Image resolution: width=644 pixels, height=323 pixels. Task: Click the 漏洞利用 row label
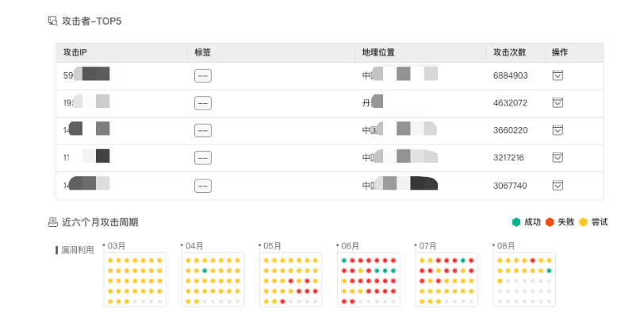[78, 250]
